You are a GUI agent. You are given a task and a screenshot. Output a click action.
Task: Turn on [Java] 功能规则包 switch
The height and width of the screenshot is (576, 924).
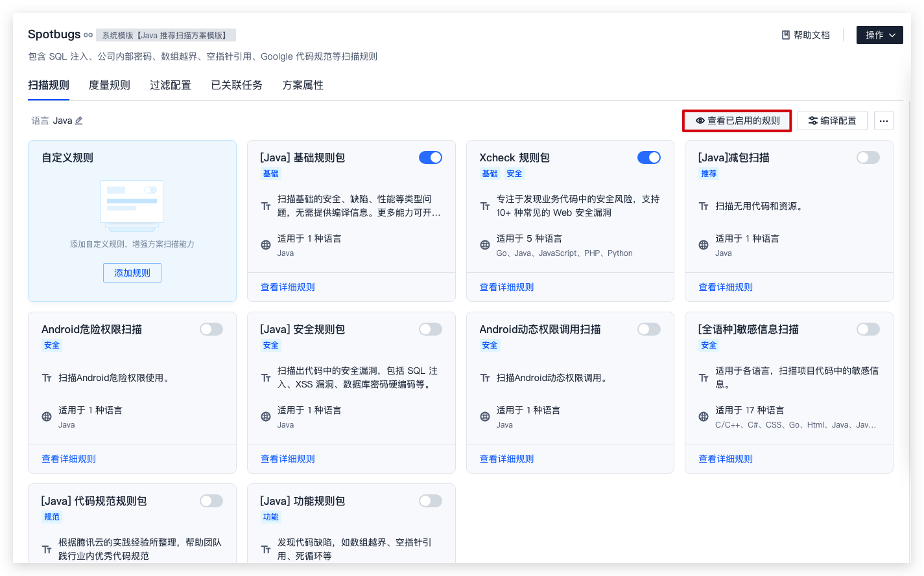tap(431, 501)
